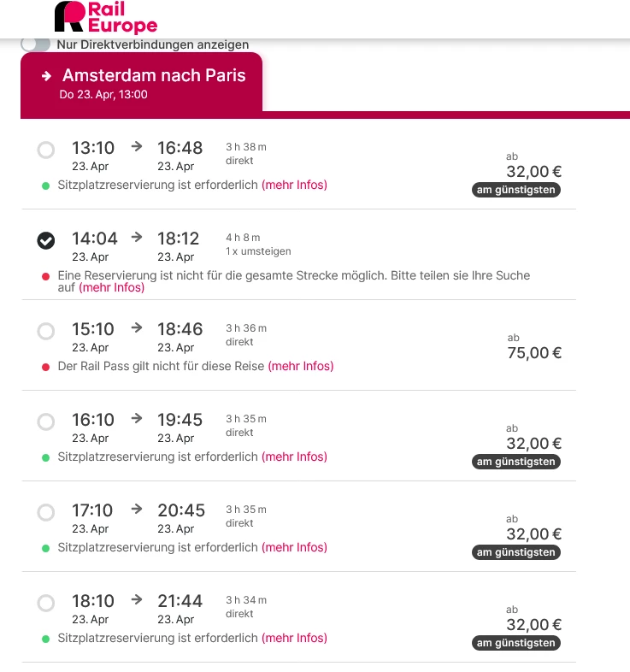This screenshot has height=672, width=630.
Task: Click 'am günstigsten' badge on 13:10 train
Action: (516, 190)
